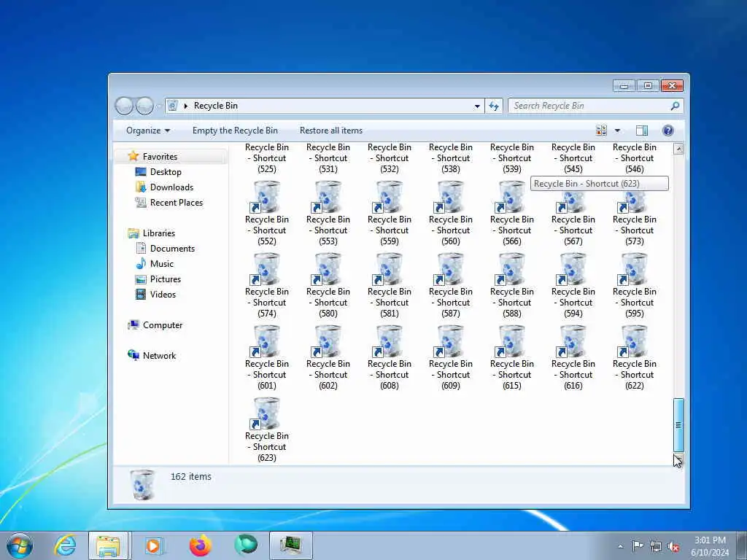The image size is (747, 560).
Task: Click the vertical scrollbar thumb
Action: tap(678, 425)
